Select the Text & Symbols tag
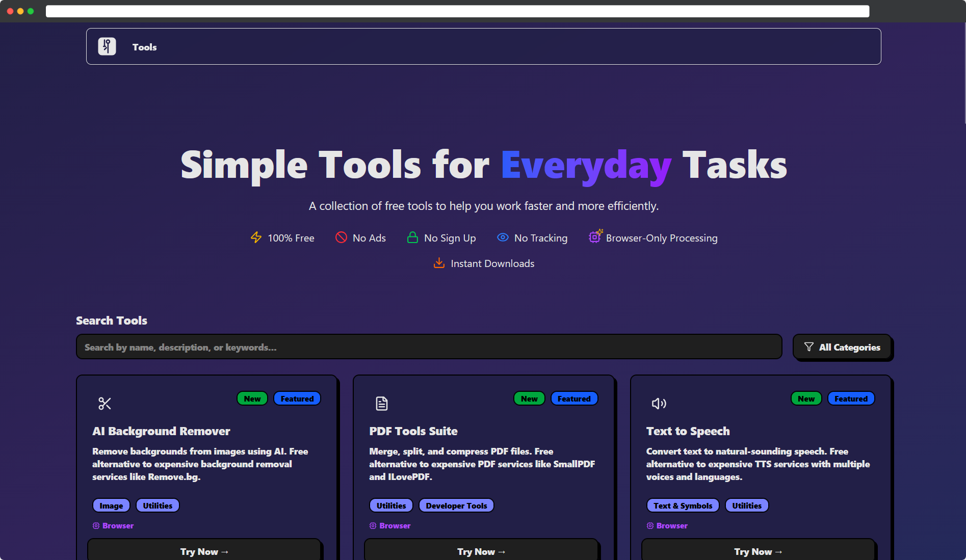Viewport: 966px width, 560px height. coord(683,505)
